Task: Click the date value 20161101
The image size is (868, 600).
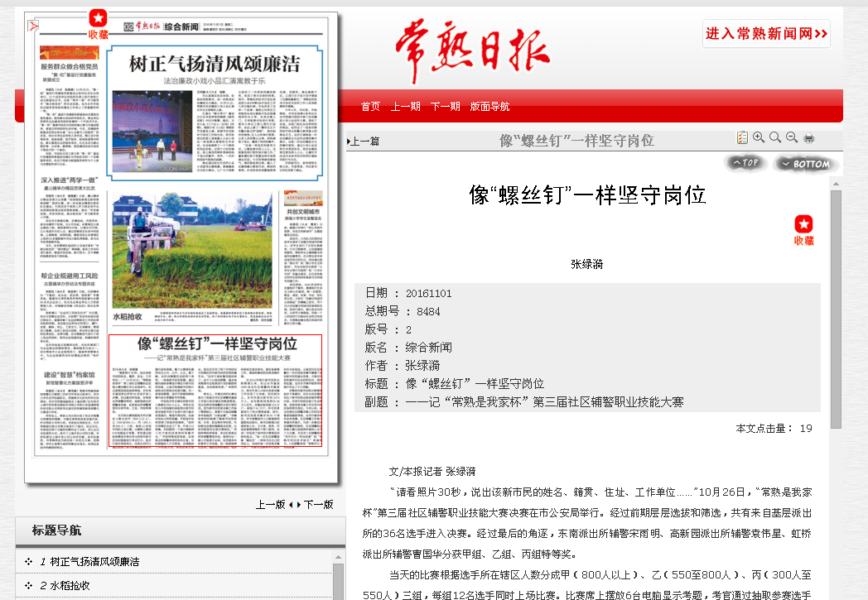Action: point(428,293)
